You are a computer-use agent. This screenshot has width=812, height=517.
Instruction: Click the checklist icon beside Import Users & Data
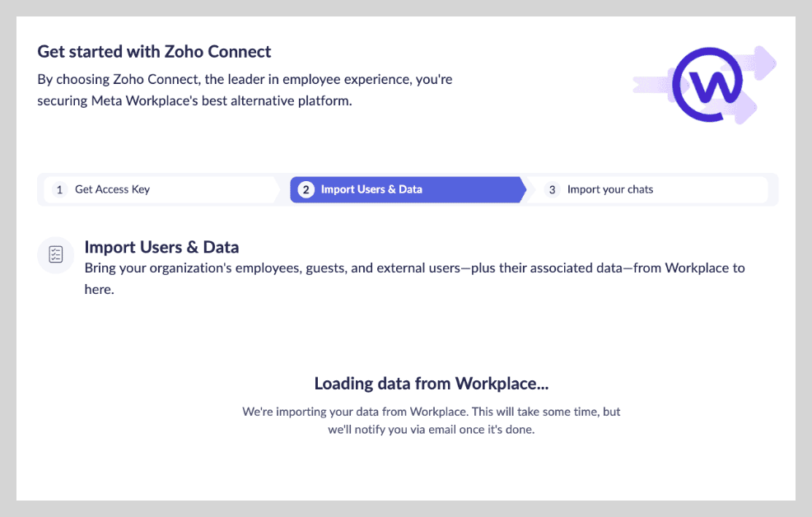pyautogui.click(x=56, y=254)
